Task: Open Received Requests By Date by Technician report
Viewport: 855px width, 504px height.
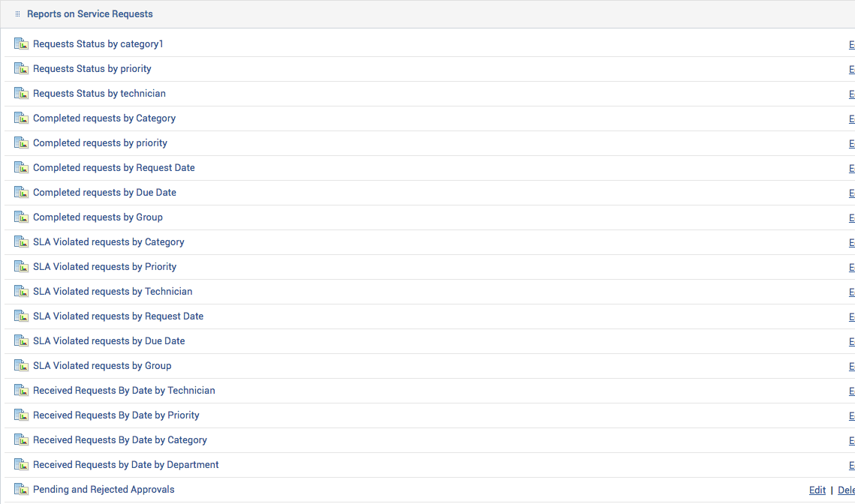Action: pyautogui.click(x=124, y=390)
